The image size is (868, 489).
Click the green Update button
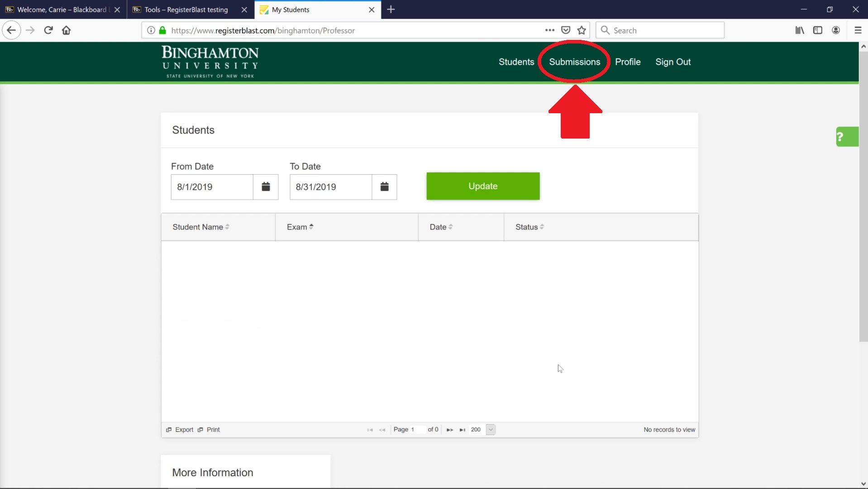click(482, 186)
